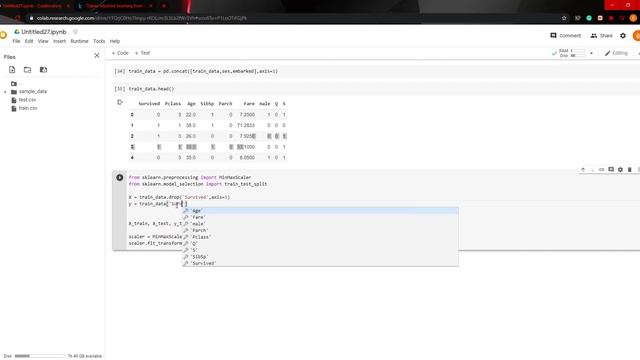Open the Runtime menu
Viewport: 640px width, 360px height.
coord(79,41)
